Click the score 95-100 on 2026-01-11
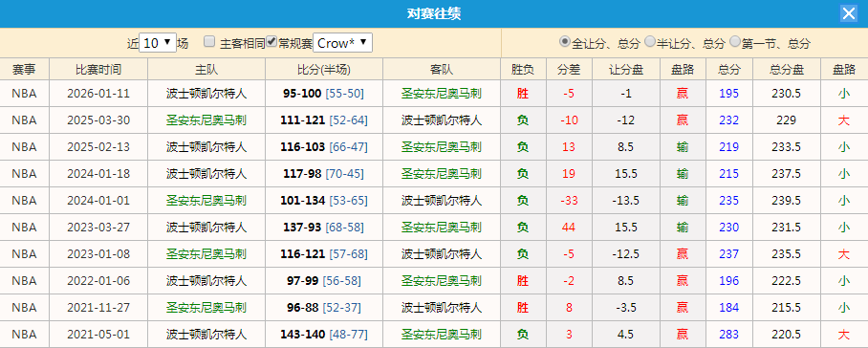Screen dimensions: 868x348 coord(302,94)
